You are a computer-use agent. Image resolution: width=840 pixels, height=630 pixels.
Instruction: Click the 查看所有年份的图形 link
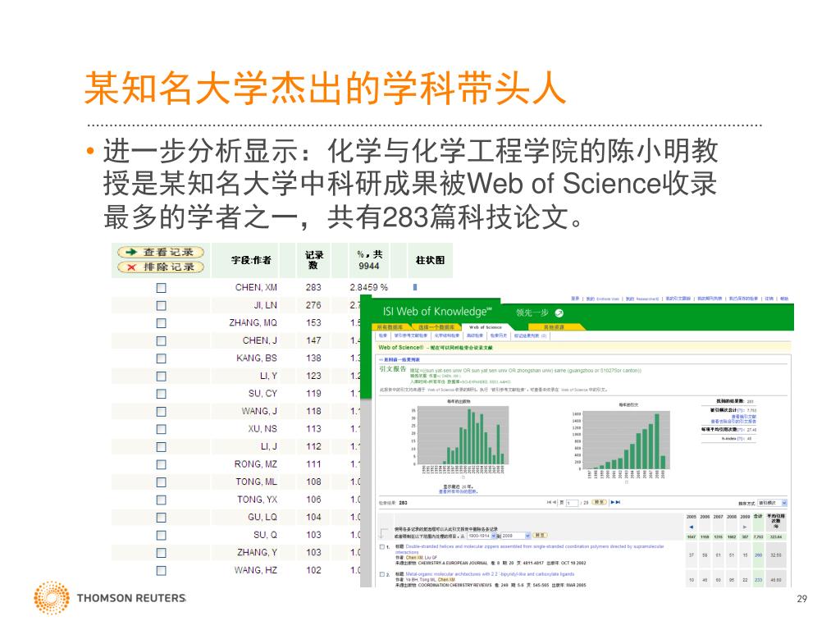pos(458,491)
